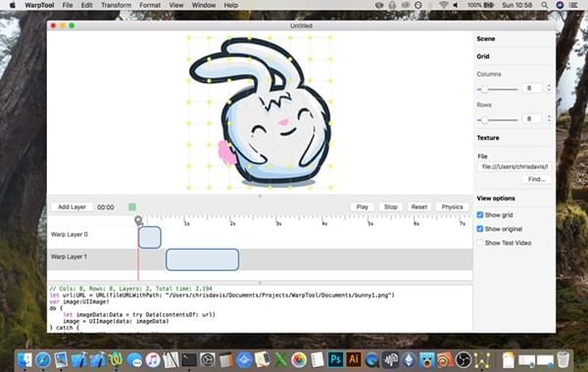588x372 pixels.
Task: Uncheck the Show grid checkbox
Action: pos(479,214)
